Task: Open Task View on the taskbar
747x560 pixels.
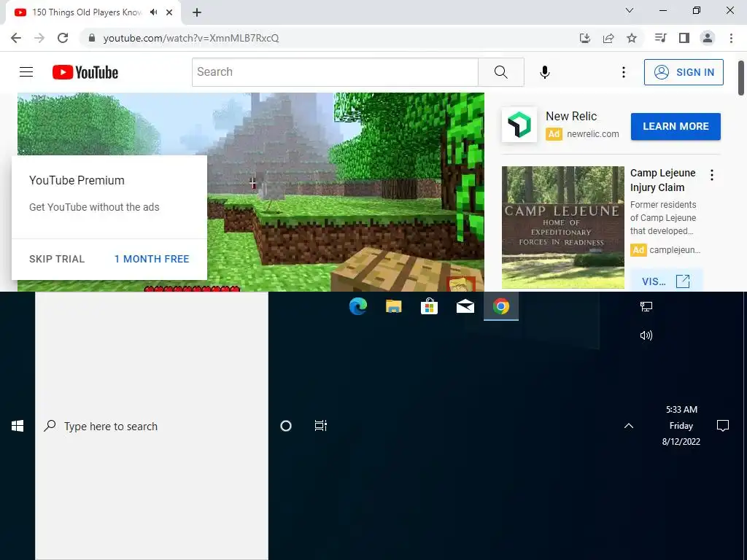Action: coord(321,425)
